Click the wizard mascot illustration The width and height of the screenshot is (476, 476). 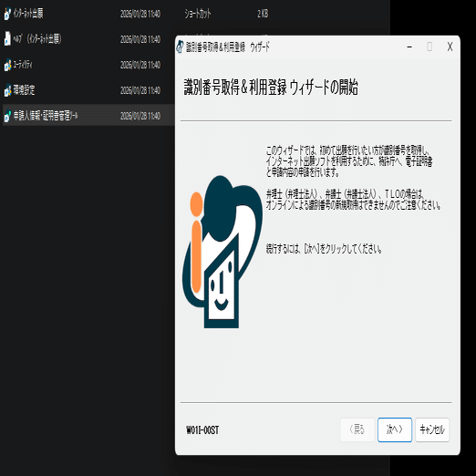coord(222,252)
